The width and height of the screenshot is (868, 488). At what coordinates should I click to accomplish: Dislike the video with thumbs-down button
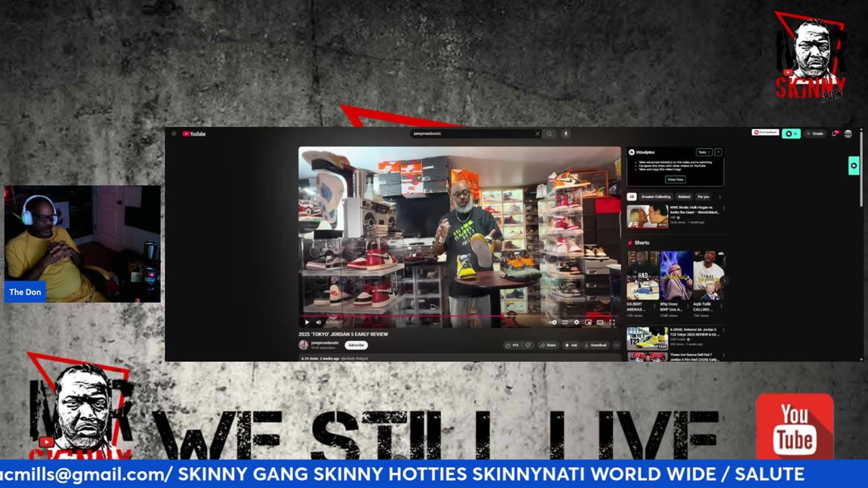coord(528,345)
